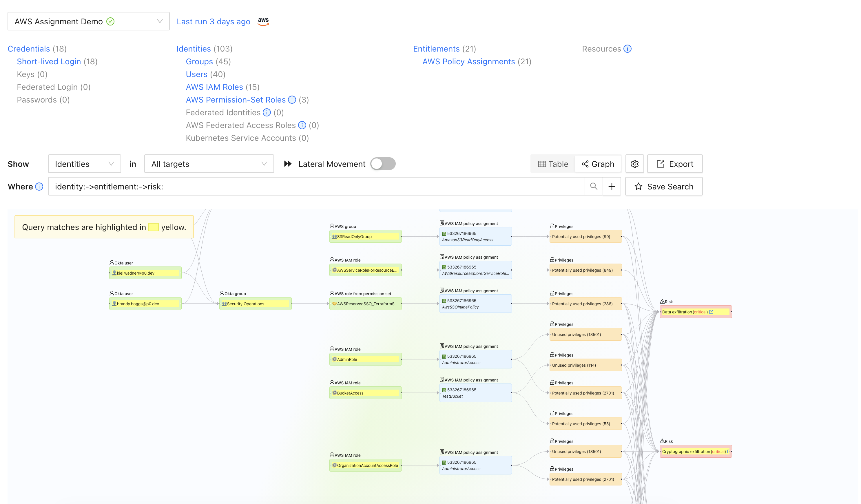This screenshot has height=504, width=861.
Task: Click the Where query input field
Action: 316,187
